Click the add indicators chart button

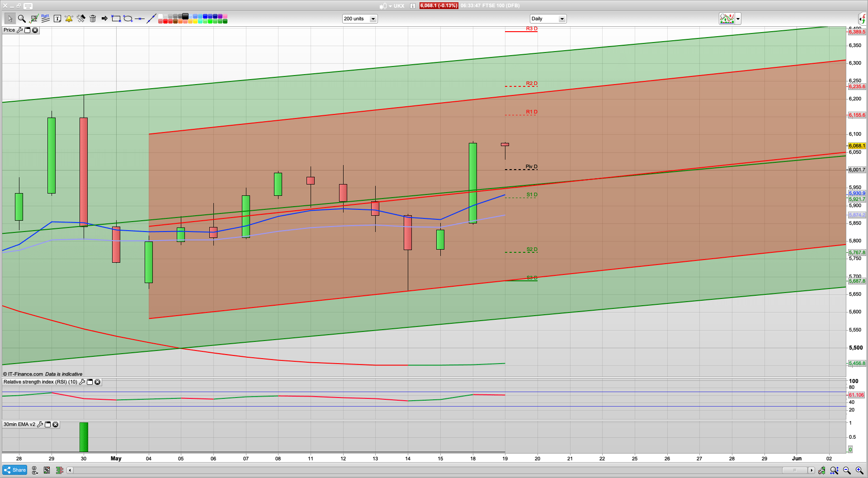pyautogui.click(x=727, y=19)
